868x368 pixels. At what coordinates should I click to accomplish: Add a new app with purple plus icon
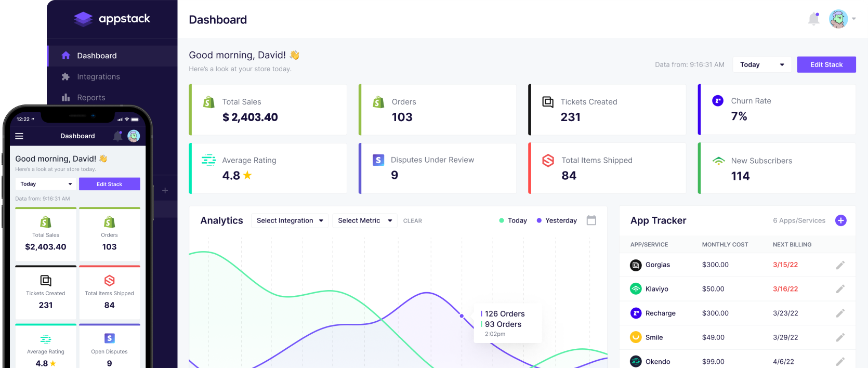tap(840, 220)
